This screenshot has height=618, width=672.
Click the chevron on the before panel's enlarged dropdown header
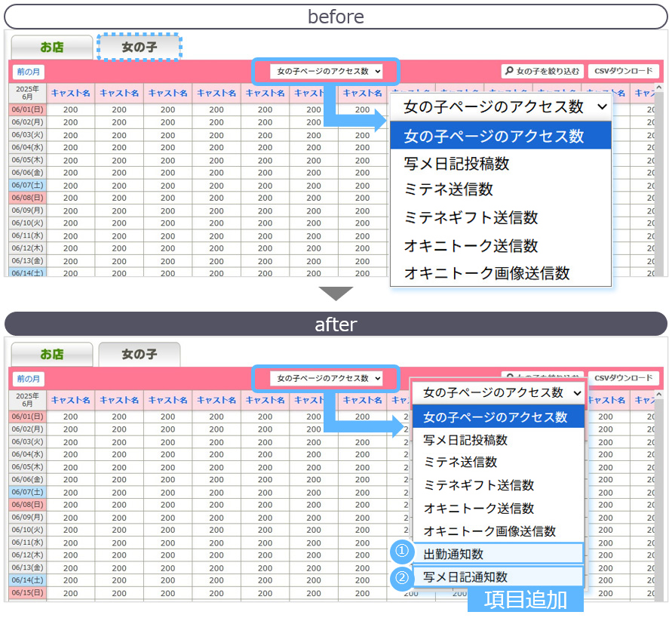coord(601,107)
